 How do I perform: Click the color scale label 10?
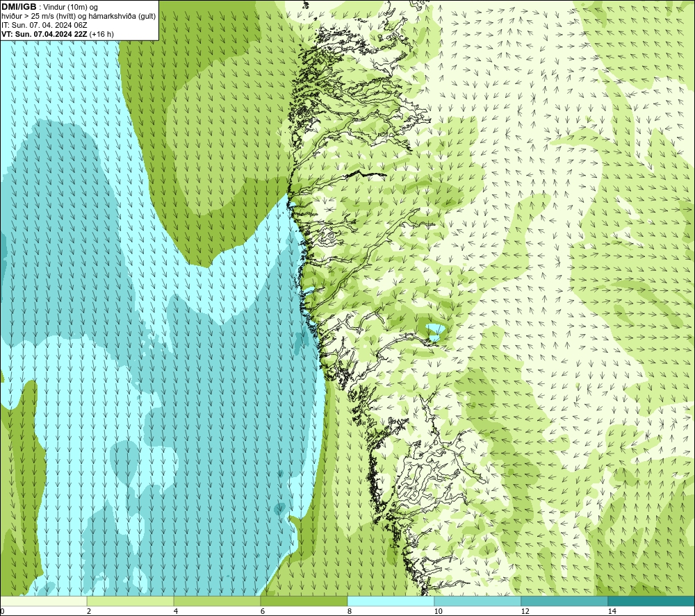pyautogui.click(x=438, y=612)
